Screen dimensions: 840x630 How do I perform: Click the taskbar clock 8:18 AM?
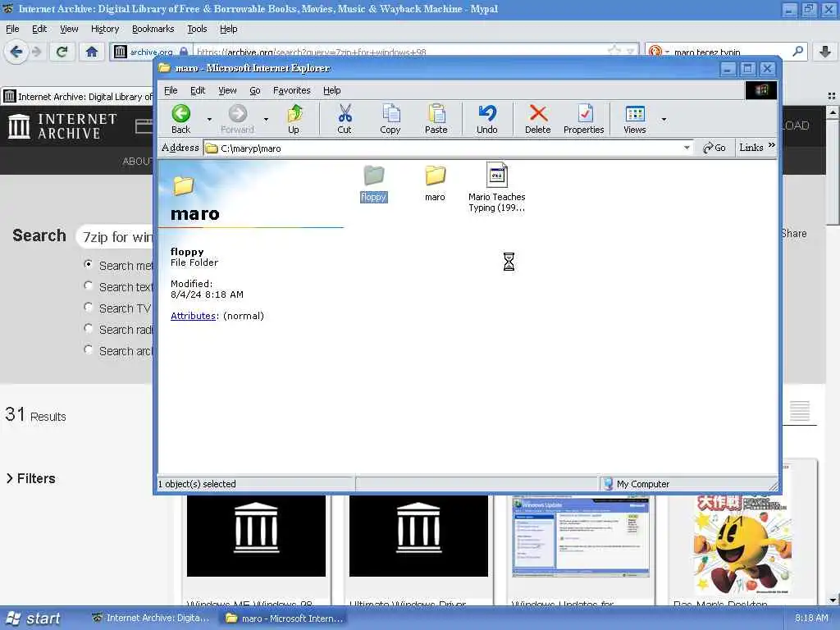[x=811, y=618]
